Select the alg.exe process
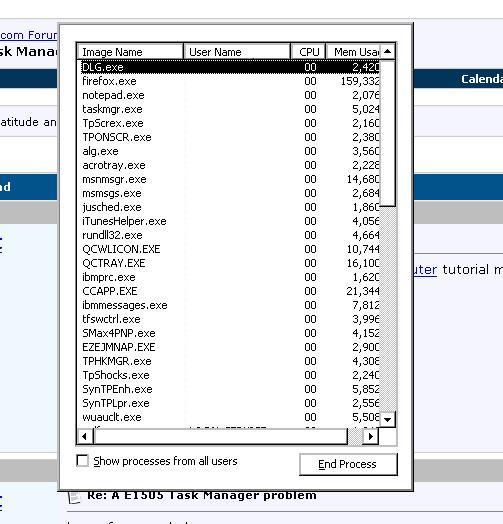503x524 pixels. tap(230, 151)
